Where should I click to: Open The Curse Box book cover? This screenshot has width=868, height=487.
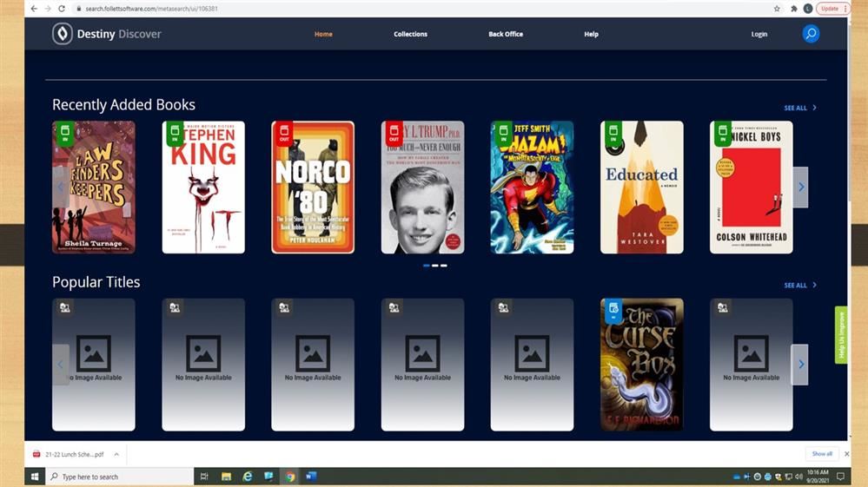[641, 365]
